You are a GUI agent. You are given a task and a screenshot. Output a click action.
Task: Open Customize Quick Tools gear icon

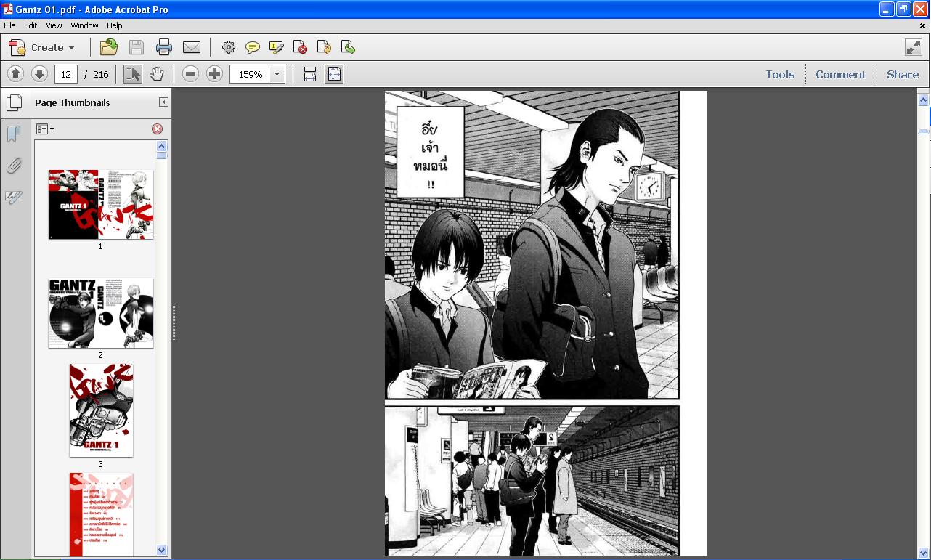click(x=229, y=47)
